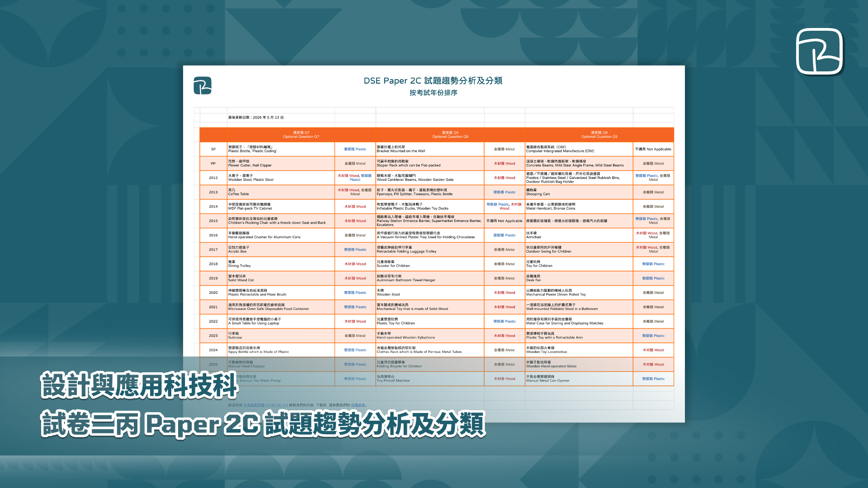This screenshot has height=488, width=868.
Task: Click the Flower Cutter, Nail Clipper cell
Action: [x=281, y=164]
